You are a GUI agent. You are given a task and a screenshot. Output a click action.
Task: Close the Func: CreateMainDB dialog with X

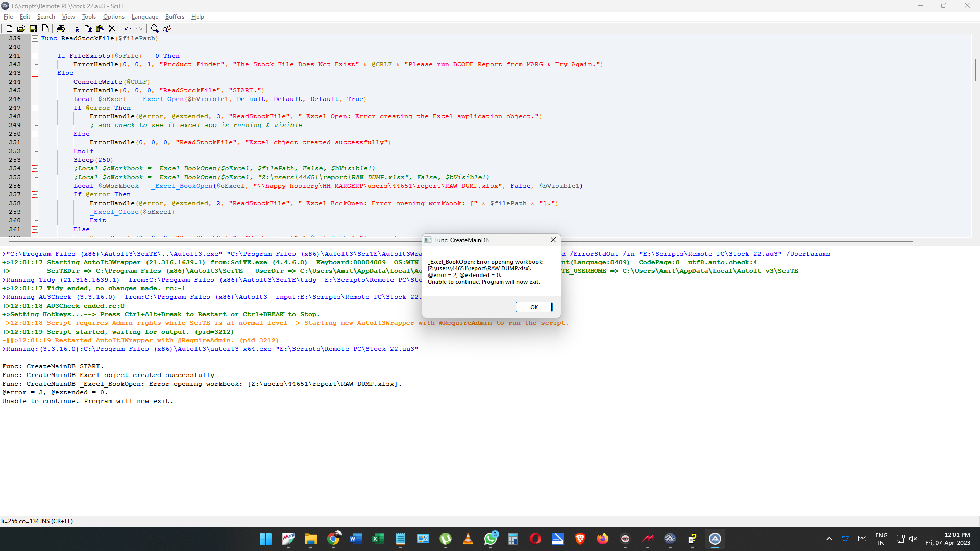click(553, 240)
